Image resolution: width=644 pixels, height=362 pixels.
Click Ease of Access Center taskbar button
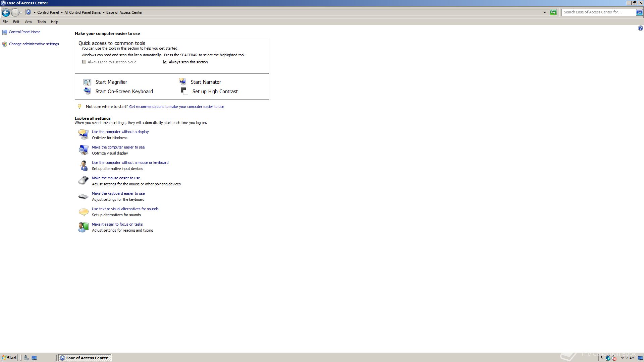[x=85, y=358]
